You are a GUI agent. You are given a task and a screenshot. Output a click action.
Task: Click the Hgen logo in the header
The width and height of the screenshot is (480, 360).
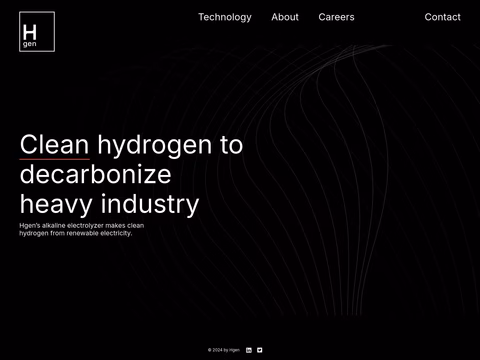37,32
